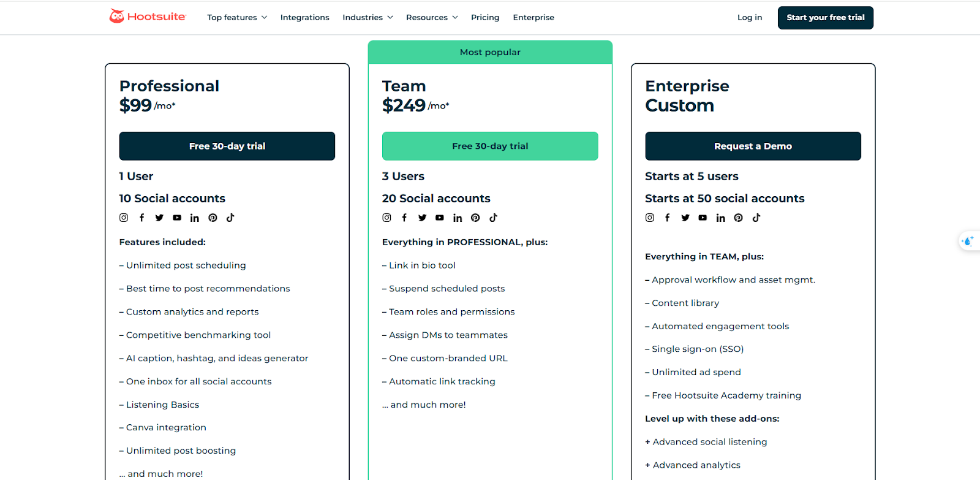The image size is (980, 480).
Task: Click Suspend scheduled posts text
Action: 447,289
